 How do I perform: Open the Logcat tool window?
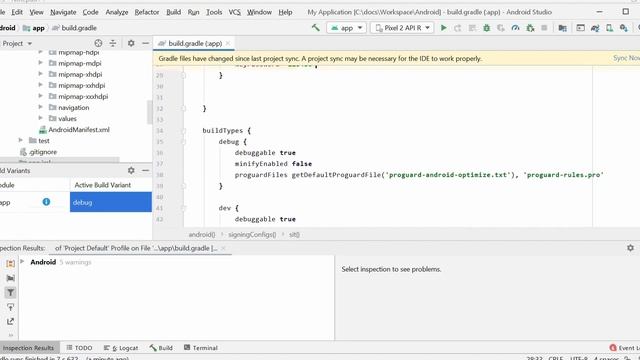click(x=121, y=348)
